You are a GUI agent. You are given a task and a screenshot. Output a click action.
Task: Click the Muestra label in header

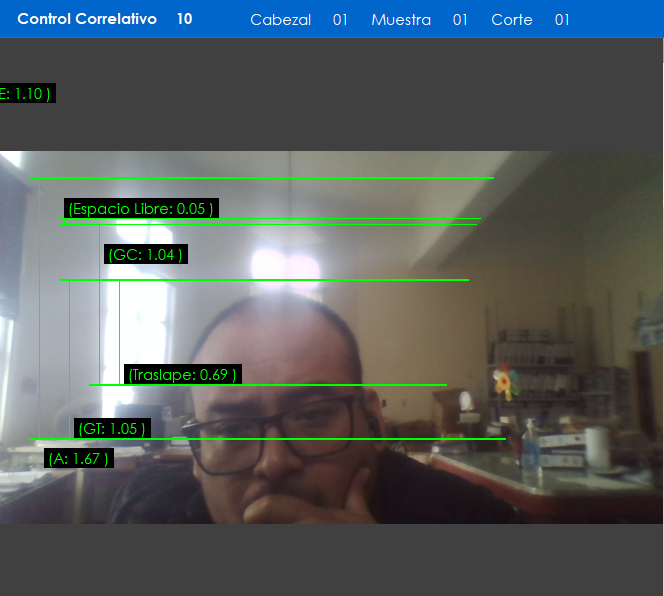click(401, 20)
